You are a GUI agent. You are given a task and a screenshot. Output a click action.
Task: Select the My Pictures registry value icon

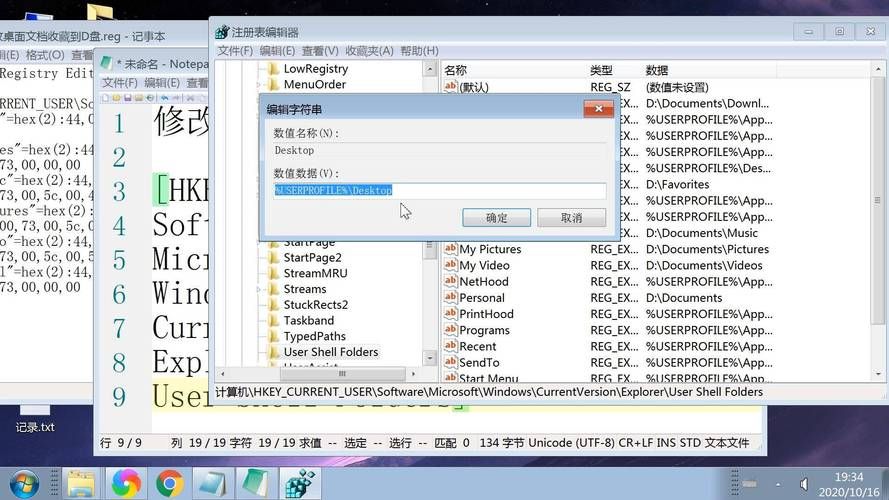coord(451,249)
